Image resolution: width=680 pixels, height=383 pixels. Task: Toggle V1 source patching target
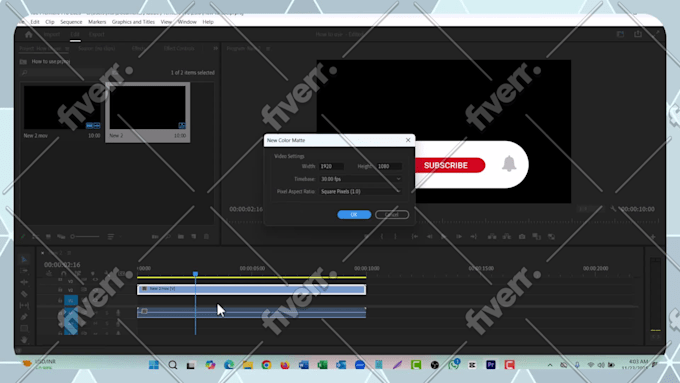[x=71, y=300]
